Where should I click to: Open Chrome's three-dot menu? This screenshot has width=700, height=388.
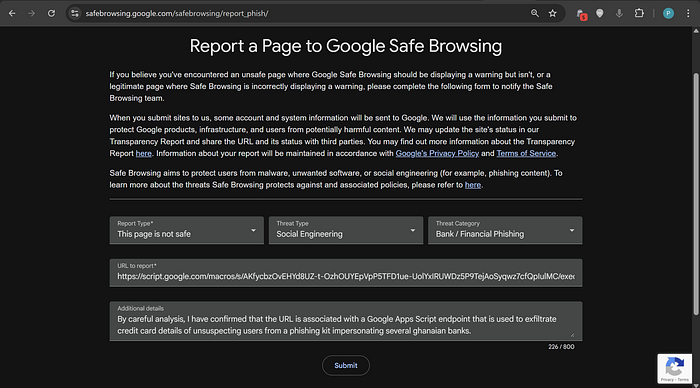(x=688, y=13)
